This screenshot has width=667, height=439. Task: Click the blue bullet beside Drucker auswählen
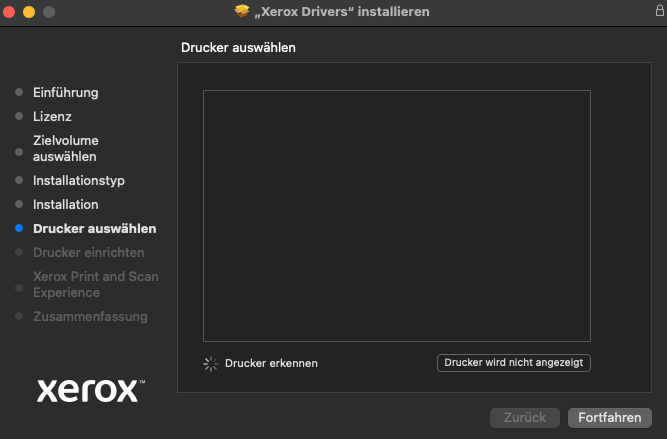coord(19,228)
